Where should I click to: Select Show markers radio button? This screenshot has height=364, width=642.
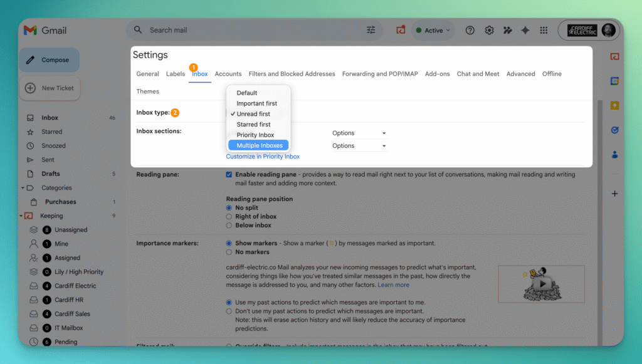pos(229,243)
